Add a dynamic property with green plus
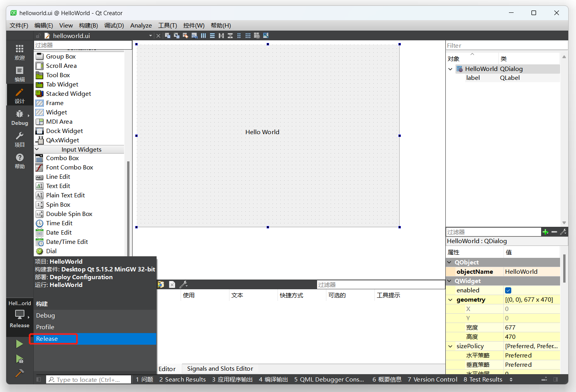Viewport: 576px width, 392px height. tap(545, 232)
